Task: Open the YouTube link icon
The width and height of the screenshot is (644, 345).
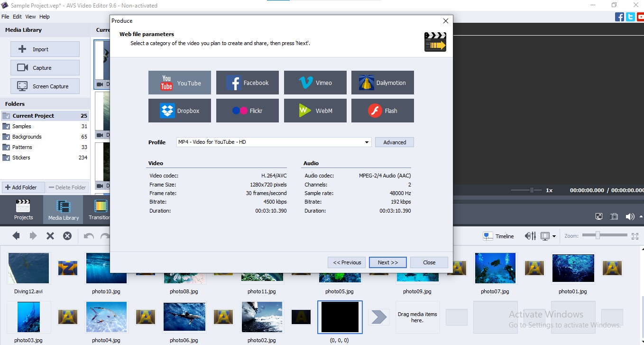Action: 640,17
